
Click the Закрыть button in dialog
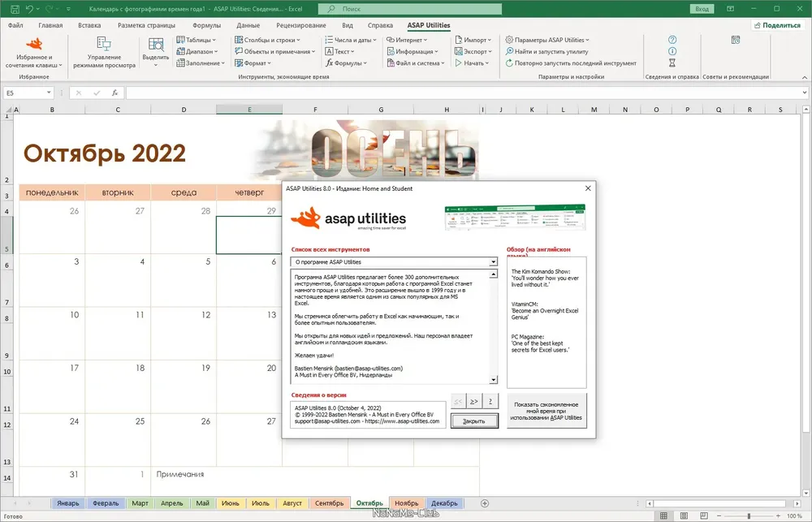coord(474,421)
